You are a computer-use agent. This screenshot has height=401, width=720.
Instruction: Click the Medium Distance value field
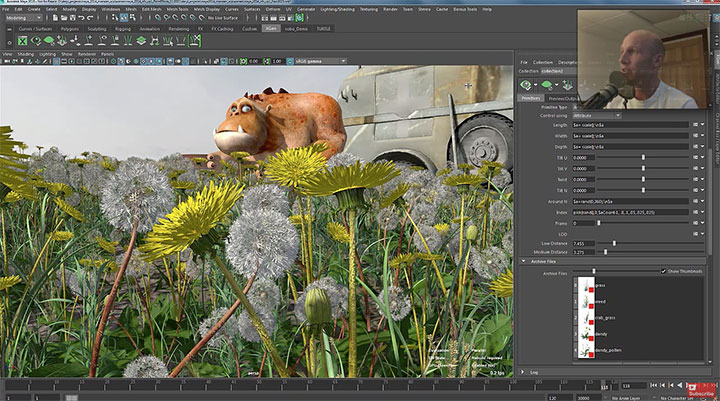583,252
